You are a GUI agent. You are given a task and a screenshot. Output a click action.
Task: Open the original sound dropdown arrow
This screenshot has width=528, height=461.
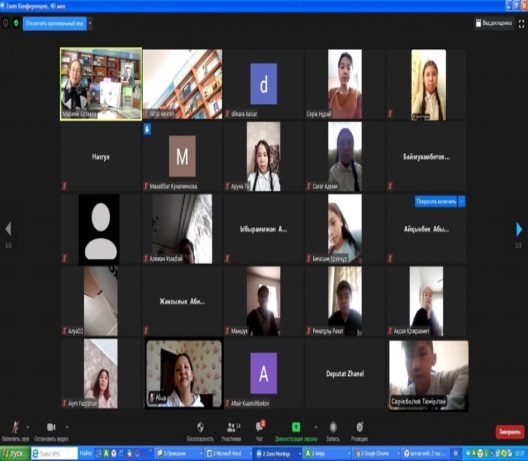coord(90,24)
